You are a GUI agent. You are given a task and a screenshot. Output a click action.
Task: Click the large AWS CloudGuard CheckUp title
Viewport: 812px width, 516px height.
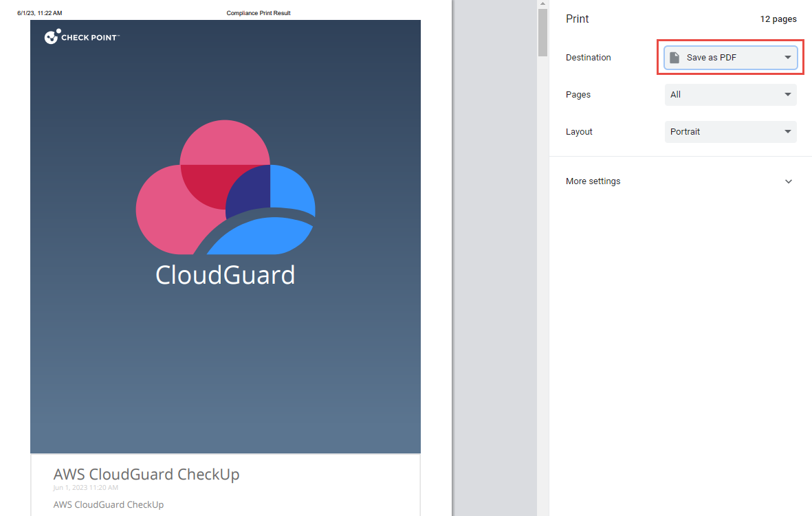coord(146,474)
